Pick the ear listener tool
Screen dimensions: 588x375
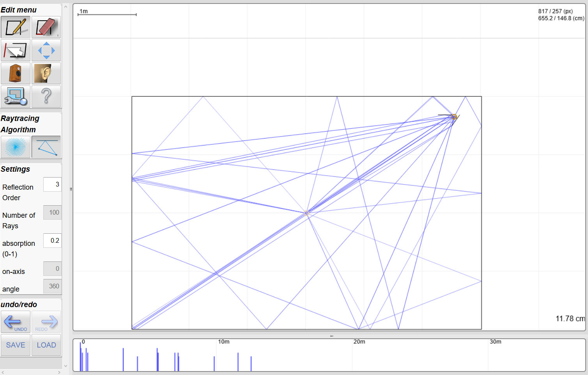(x=46, y=73)
